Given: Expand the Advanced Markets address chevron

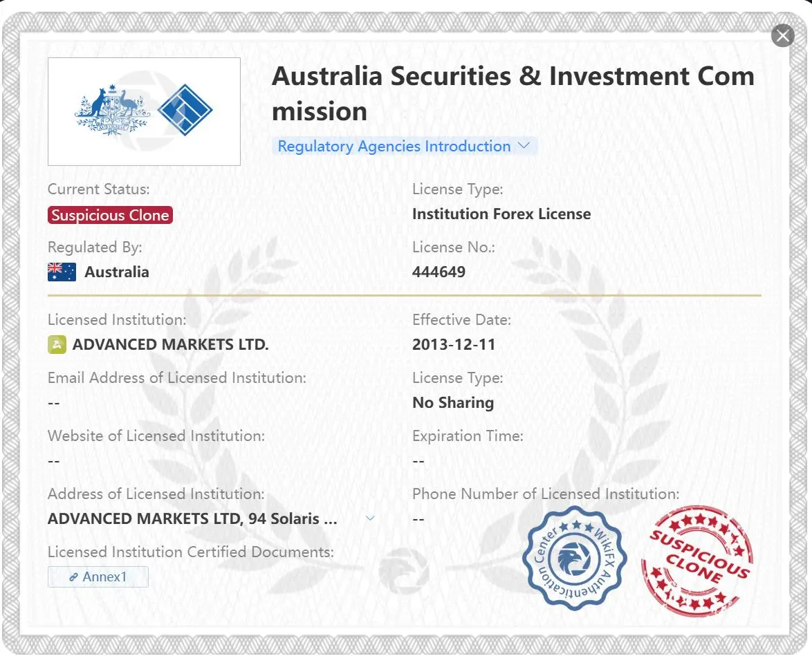Looking at the screenshot, I should click(370, 518).
